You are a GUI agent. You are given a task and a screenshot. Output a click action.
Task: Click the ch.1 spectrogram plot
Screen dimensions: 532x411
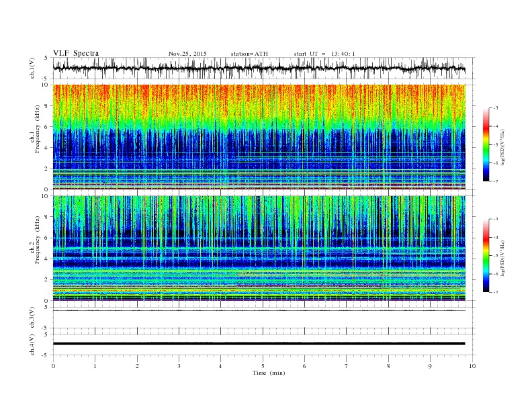(259, 137)
